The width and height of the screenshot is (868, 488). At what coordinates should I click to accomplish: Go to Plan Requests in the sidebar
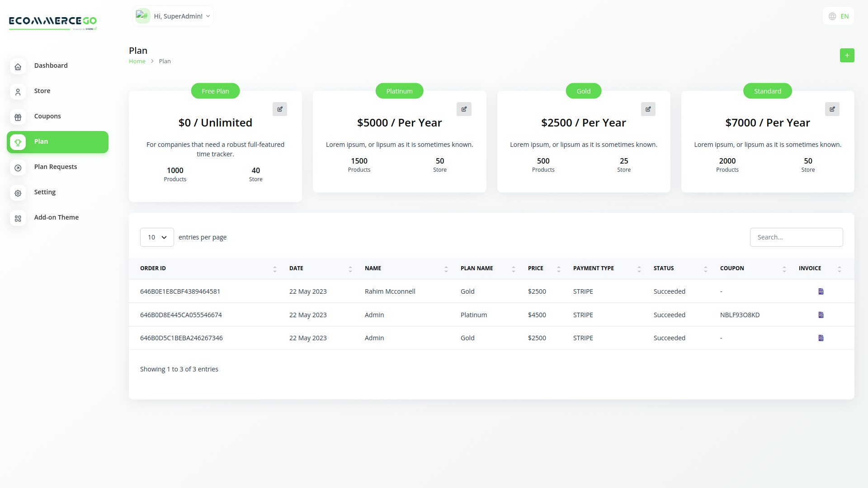click(56, 167)
